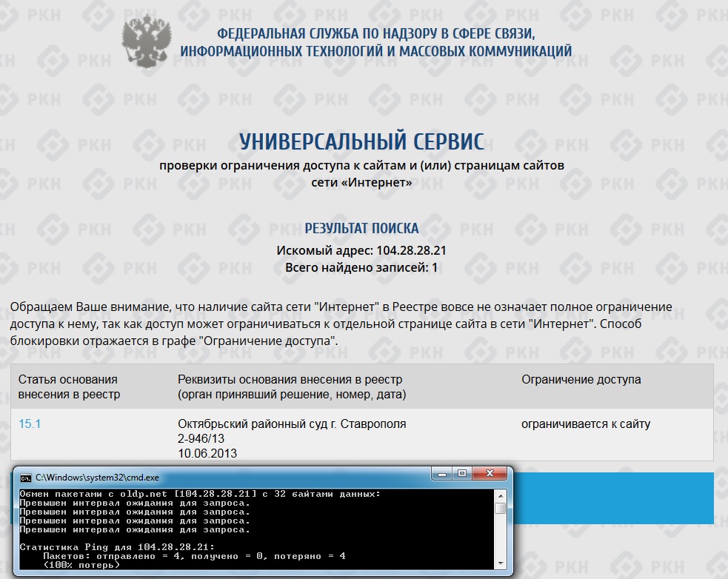728x579 pixels.
Task: Click 'Реквизиты основания внесения в реестр' header
Action: point(292,386)
